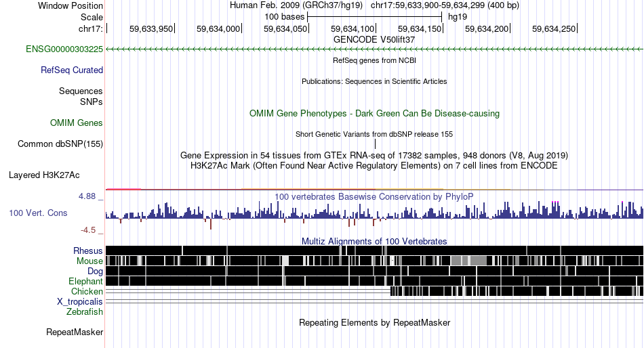Click the ENSG00000303225 gene label
The height and width of the screenshot is (348, 644).
(64, 49)
